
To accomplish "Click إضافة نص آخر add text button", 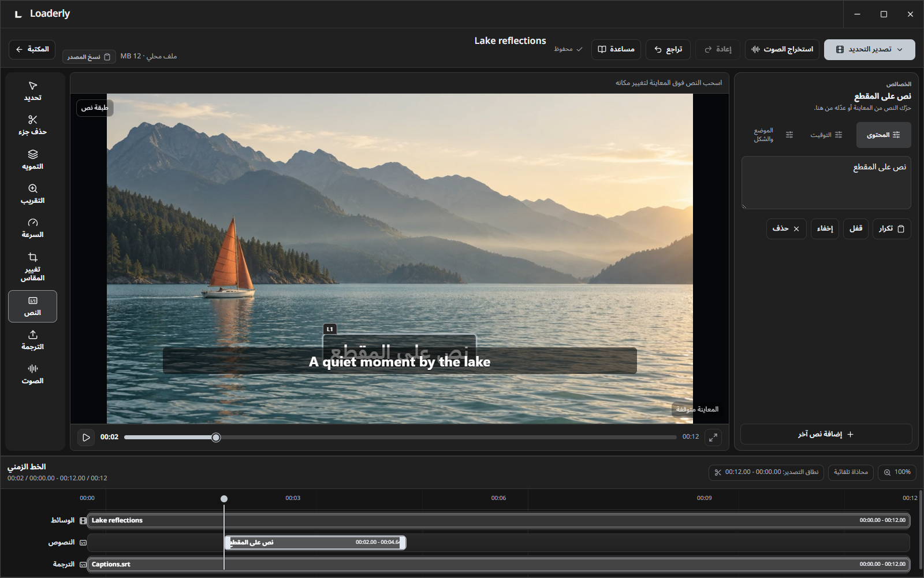I will tap(826, 435).
